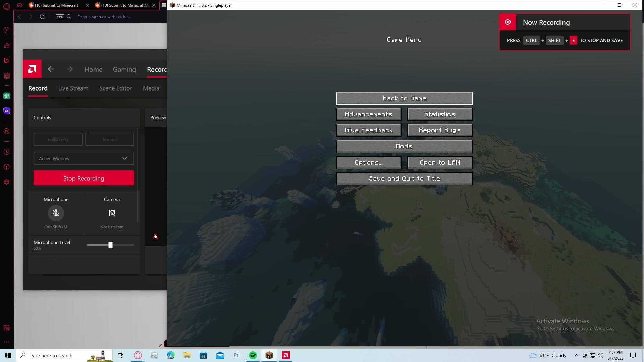Reload the page in Opera browser
Image resolution: width=644 pixels, height=362 pixels.
point(42,17)
